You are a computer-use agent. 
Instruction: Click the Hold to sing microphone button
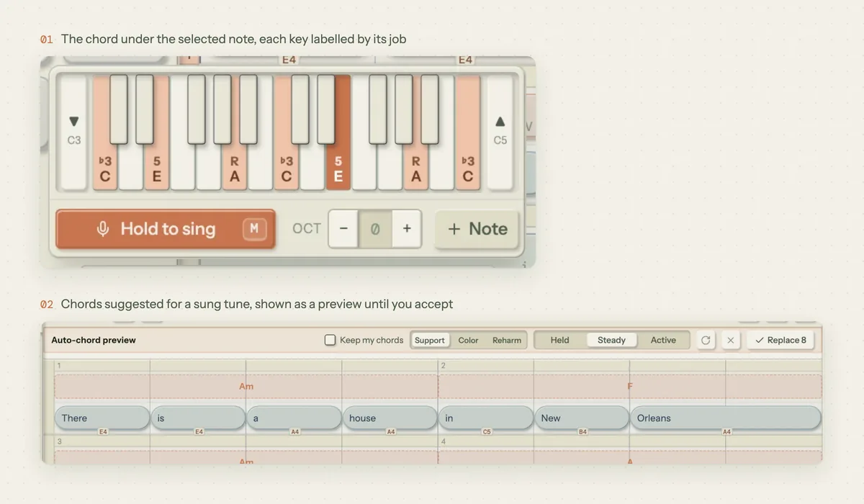[165, 229]
